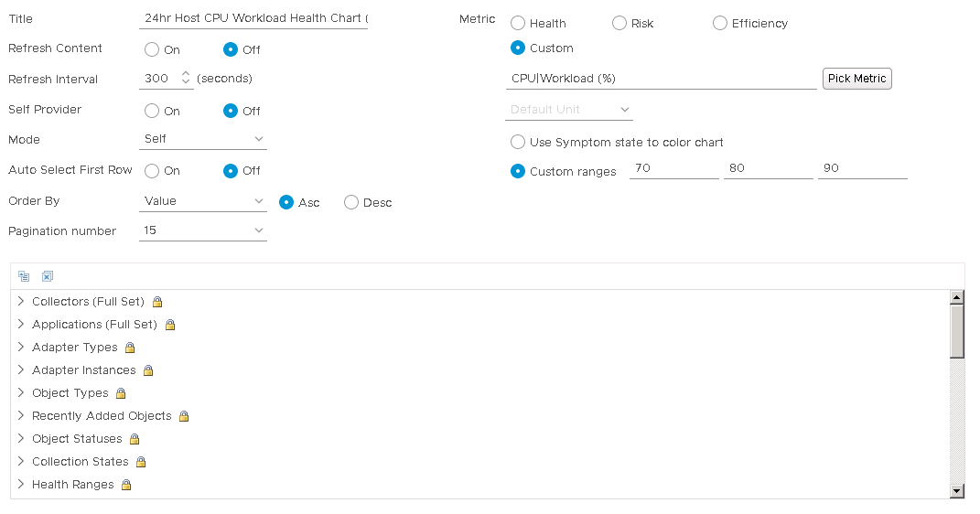Turn Refresh Content On
This screenshot has width=980, height=514.
(x=152, y=49)
